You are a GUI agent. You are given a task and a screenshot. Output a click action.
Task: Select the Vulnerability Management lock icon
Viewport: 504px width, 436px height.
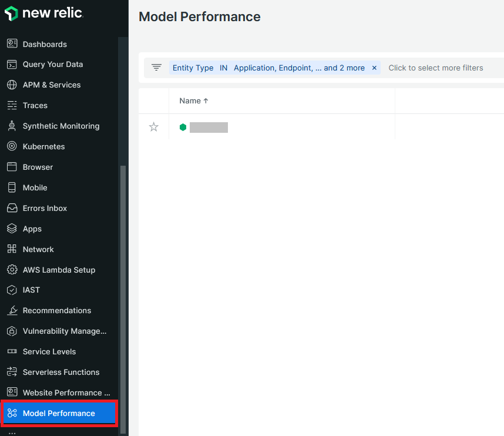point(12,331)
